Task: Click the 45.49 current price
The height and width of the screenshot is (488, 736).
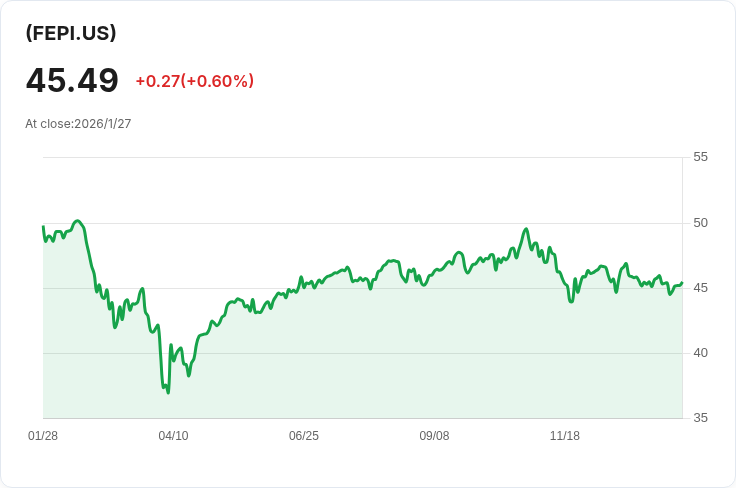Action: pos(72,80)
